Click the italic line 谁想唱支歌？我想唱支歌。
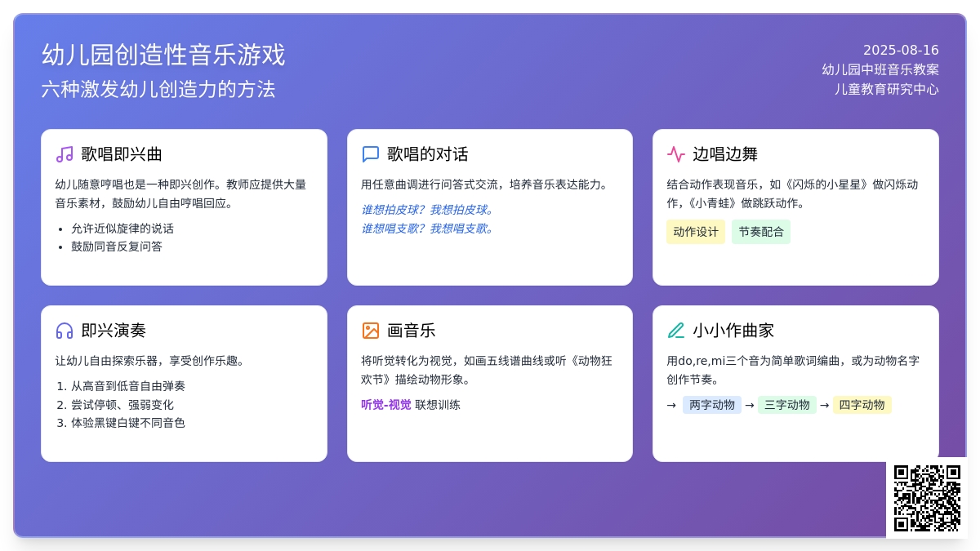The width and height of the screenshot is (980, 551). pos(430,229)
